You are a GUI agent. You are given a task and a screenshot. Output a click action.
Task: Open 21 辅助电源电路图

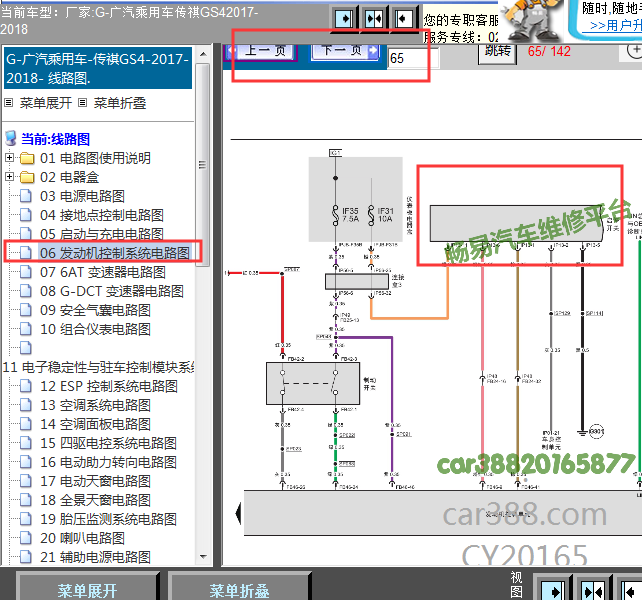(x=95, y=557)
